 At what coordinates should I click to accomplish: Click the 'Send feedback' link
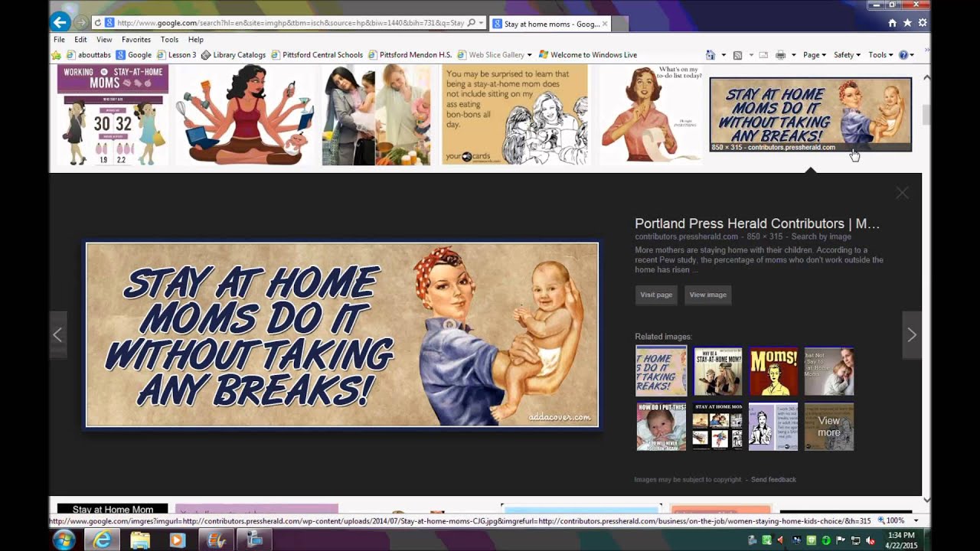[773, 480]
